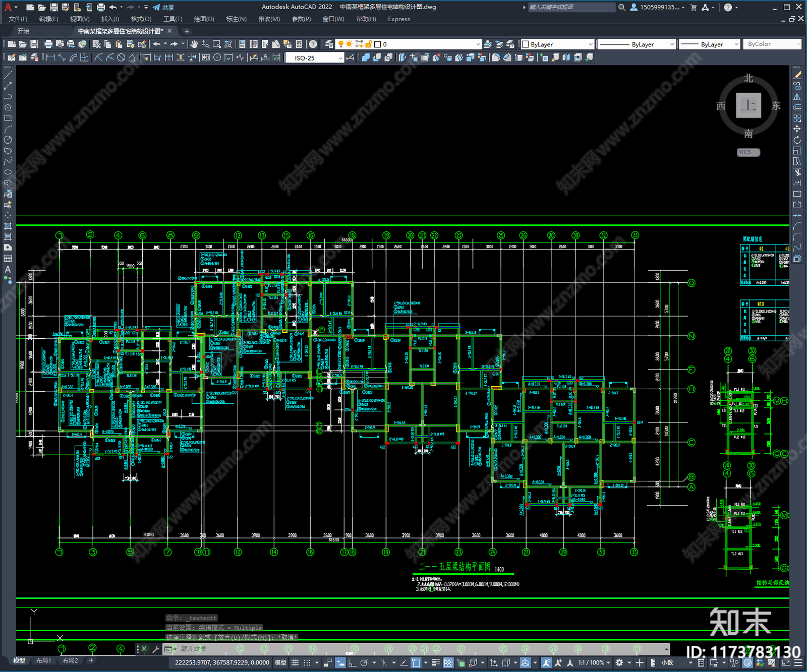This screenshot has width=807, height=672.
Task: Open the linetype ByLayer dropdown
Action: point(636,44)
